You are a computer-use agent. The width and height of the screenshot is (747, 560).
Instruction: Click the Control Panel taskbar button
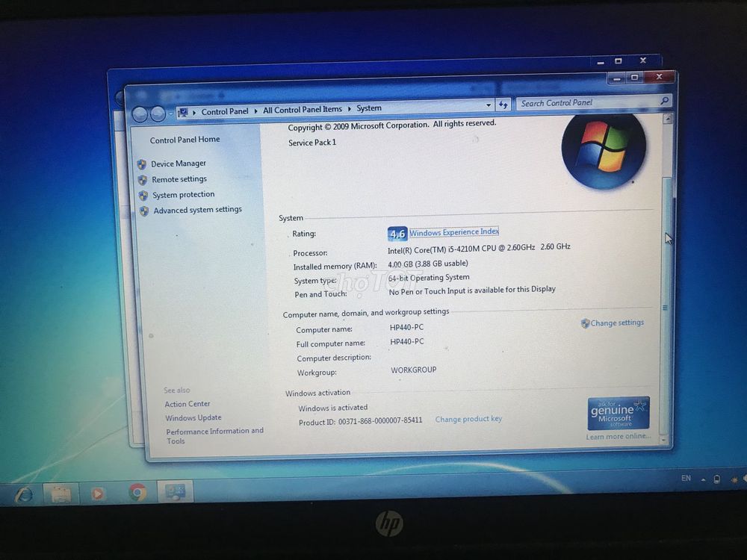coord(175,491)
